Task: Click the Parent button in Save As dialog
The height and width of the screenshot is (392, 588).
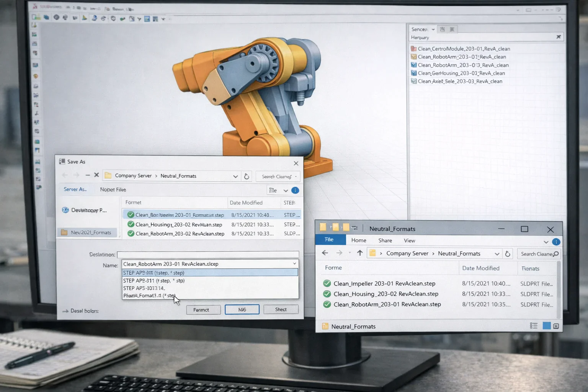Action: 203,309
